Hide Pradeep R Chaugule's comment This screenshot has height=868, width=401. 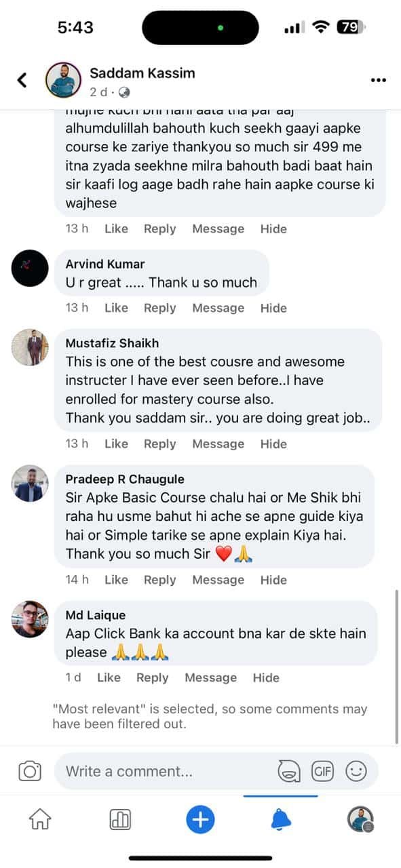coord(273,580)
